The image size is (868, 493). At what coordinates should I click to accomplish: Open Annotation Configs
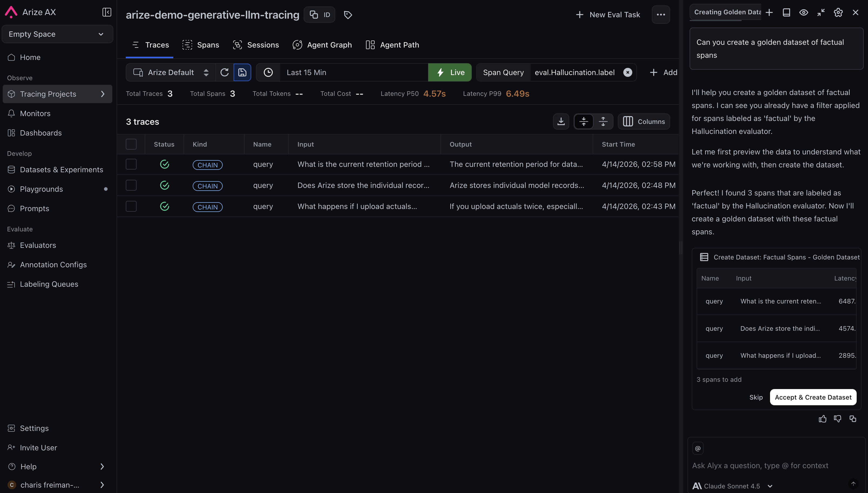(x=57, y=264)
